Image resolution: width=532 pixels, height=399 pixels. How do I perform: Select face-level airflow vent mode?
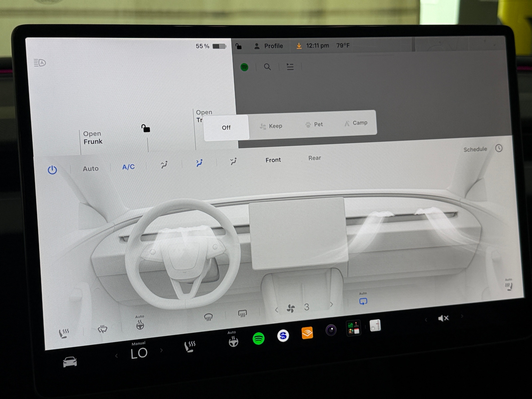199,163
